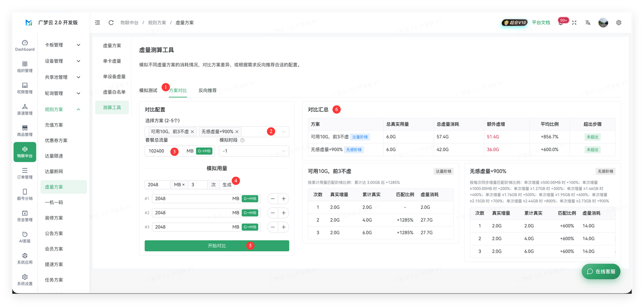Screen dimensions: 644x306
Task: Open 单卡虚量 in the secondary menu
Action: (x=112, y=61)
